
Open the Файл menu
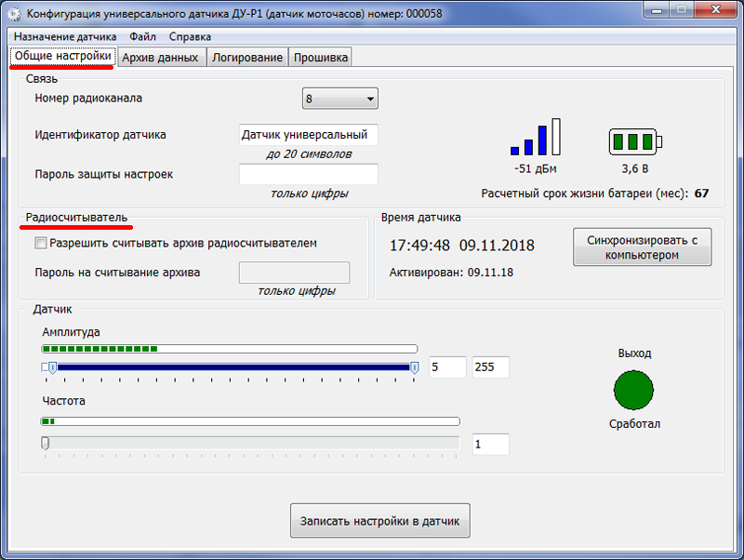(142, 36)
